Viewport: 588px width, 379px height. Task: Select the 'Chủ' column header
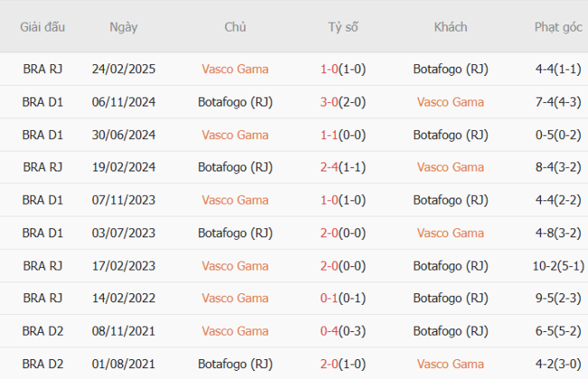[235, 27]
